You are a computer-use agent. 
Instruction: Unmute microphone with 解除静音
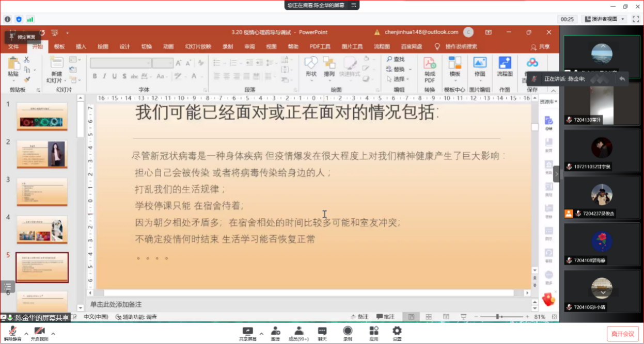[13, 334]
